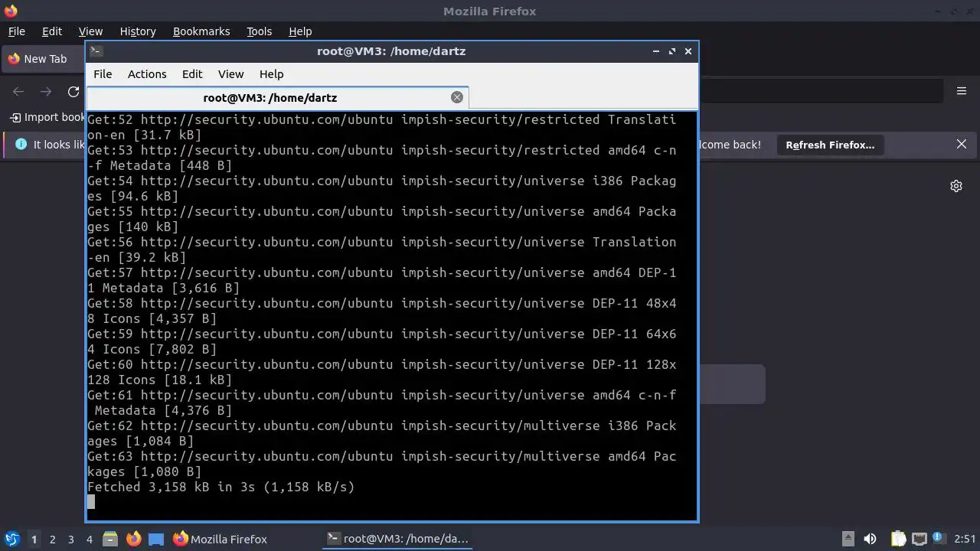Open the terminal File menu
The height and width of the screenshot is (551, 980).
point(103,74)
